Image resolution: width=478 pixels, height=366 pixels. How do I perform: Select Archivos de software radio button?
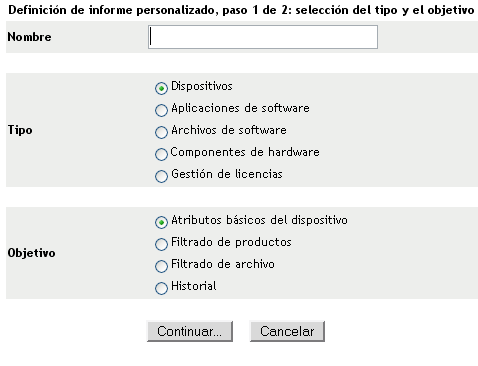pos(161,132)
